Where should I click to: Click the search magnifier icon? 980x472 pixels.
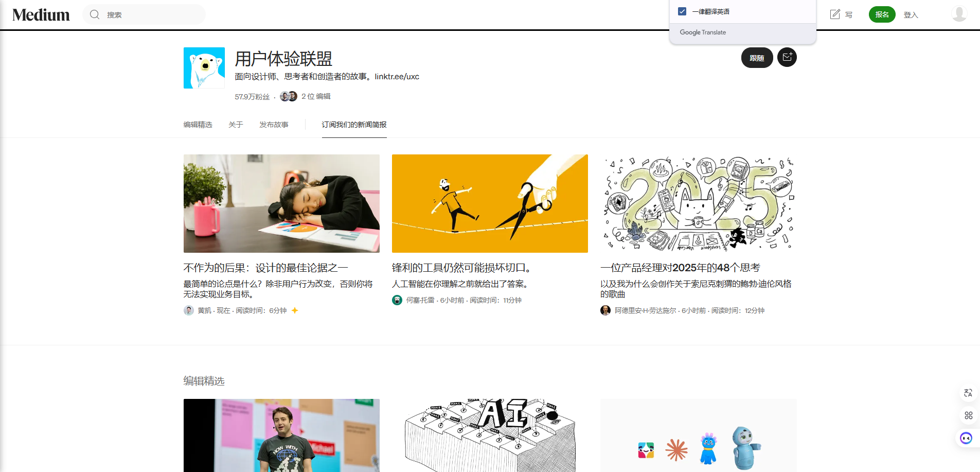[95, 14]
